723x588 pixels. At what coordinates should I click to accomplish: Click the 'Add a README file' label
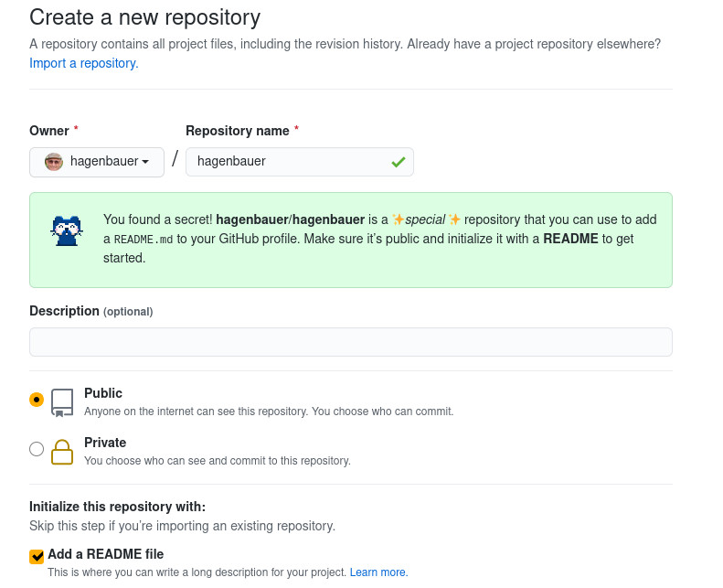106,554
